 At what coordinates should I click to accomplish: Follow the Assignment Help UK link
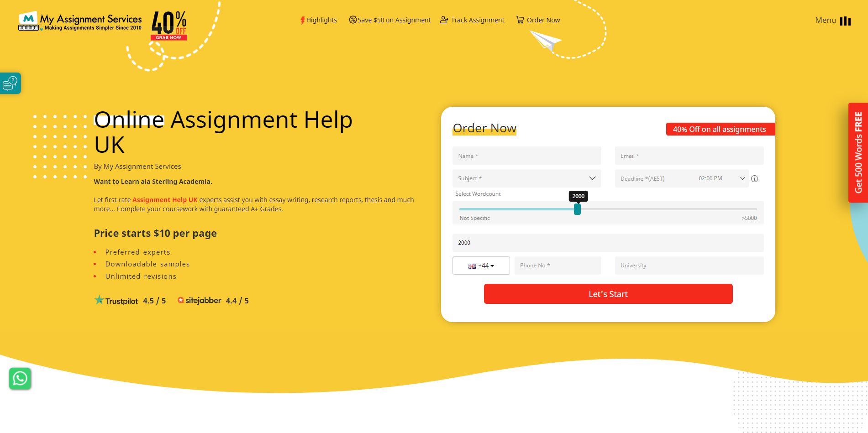165,200
